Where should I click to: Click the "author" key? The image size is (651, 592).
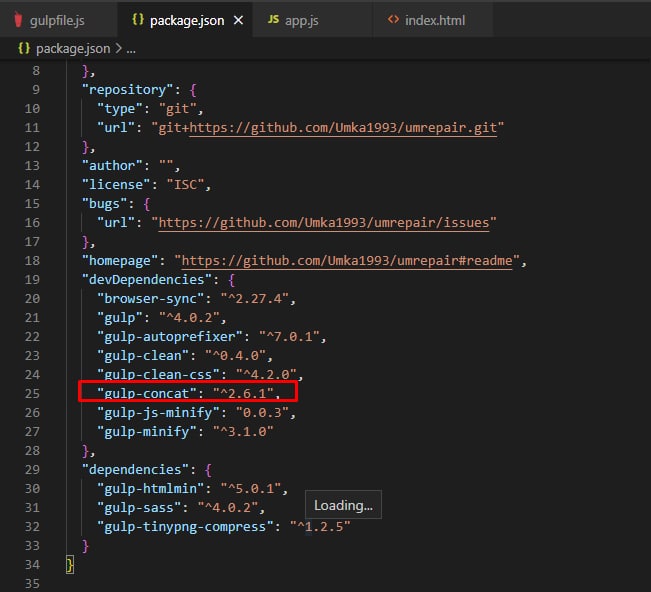(x=112, y=165)
